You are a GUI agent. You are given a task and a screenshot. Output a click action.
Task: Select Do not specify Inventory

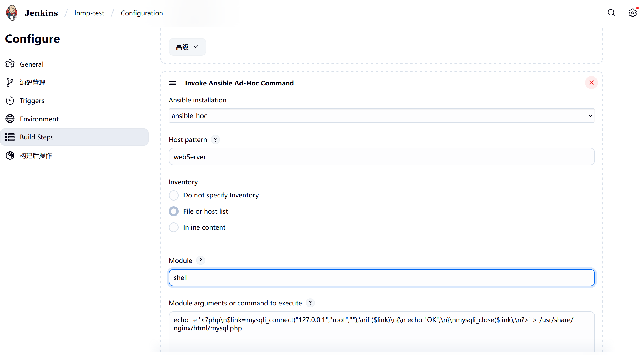pyautogui.click(x=174, y=195)
